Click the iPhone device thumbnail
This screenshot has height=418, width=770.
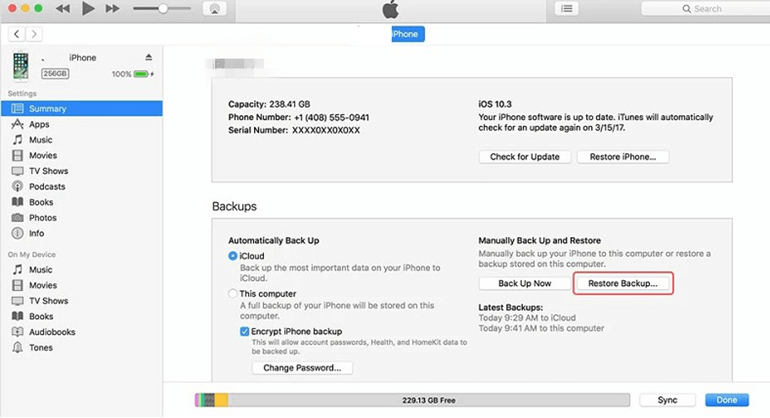click(21, 66)
